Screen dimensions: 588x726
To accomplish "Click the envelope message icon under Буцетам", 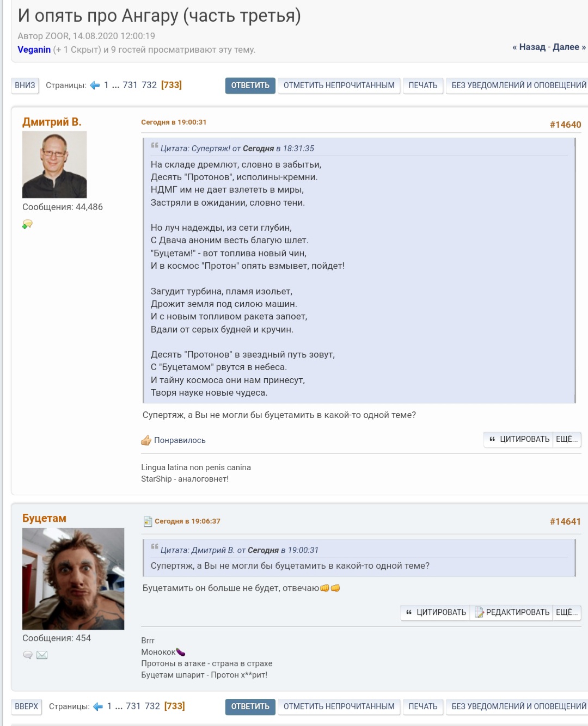I will tap(42, 655).
